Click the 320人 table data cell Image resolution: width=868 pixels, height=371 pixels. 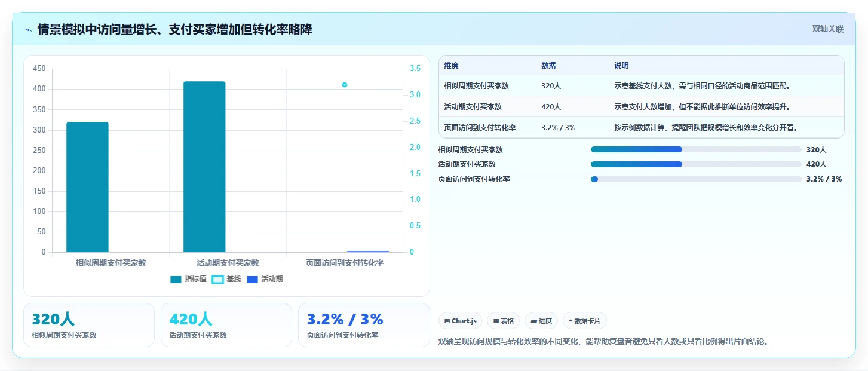click(551, 86)
